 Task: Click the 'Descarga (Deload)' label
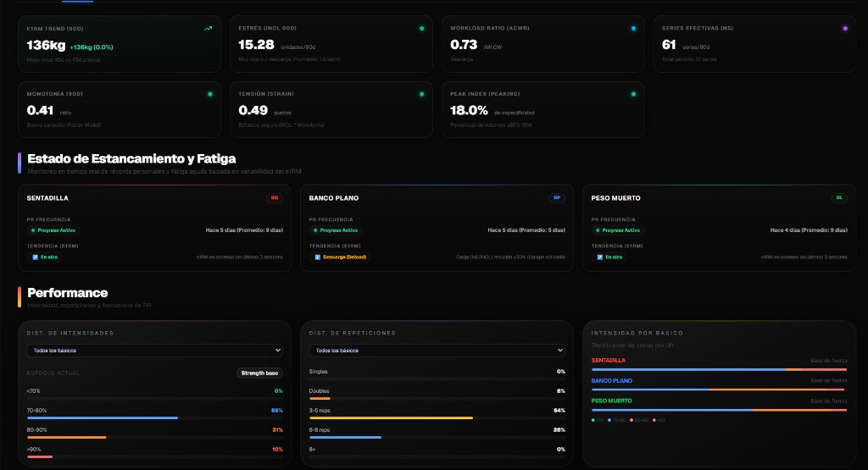point(344,257)
